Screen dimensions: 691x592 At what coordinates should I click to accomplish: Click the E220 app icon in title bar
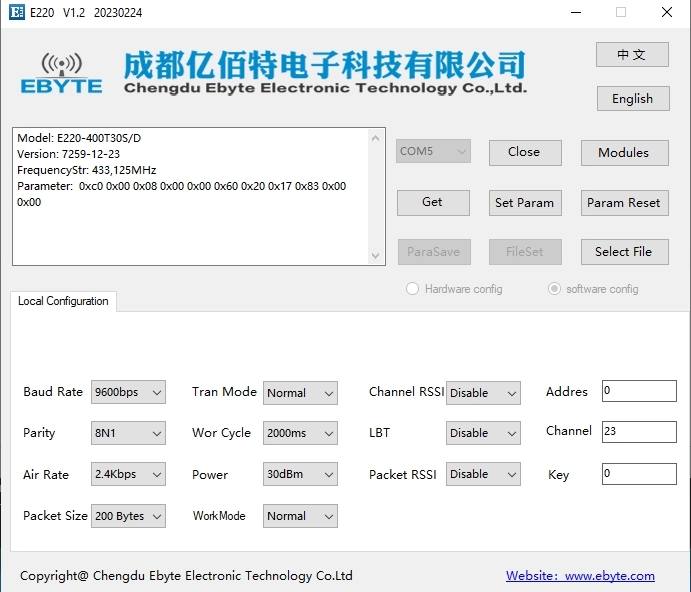point(17,12)
